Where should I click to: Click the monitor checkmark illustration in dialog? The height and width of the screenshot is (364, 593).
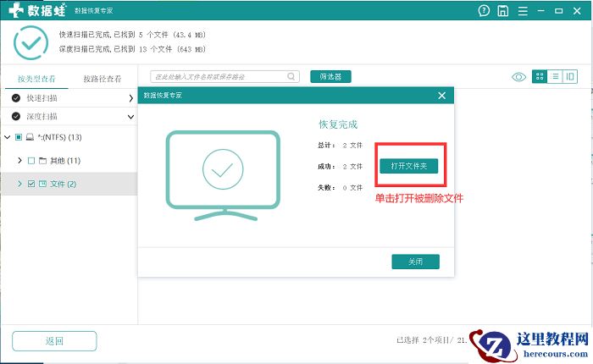(223, 176)
